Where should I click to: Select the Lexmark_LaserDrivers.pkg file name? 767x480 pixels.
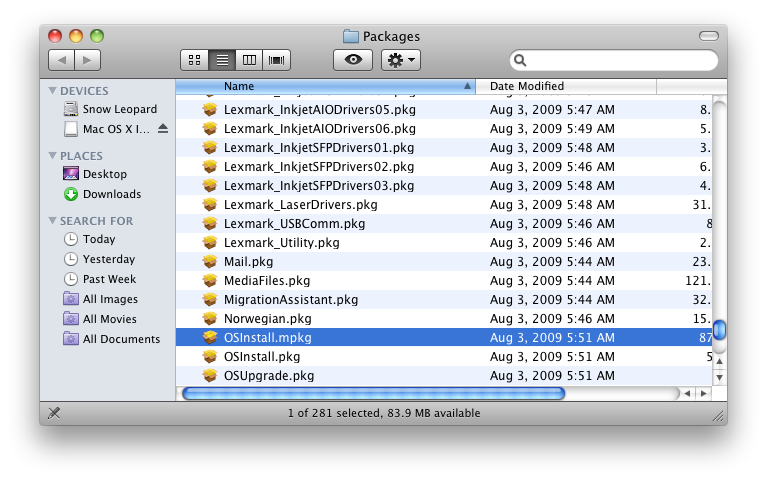coord(301,205)
